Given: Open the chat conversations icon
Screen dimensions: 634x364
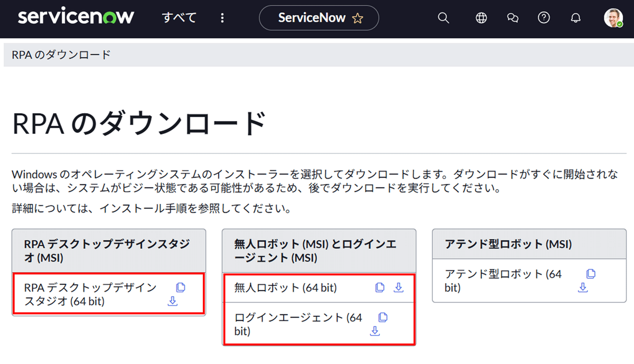Looking at the screenshot, I should point(512,17).
